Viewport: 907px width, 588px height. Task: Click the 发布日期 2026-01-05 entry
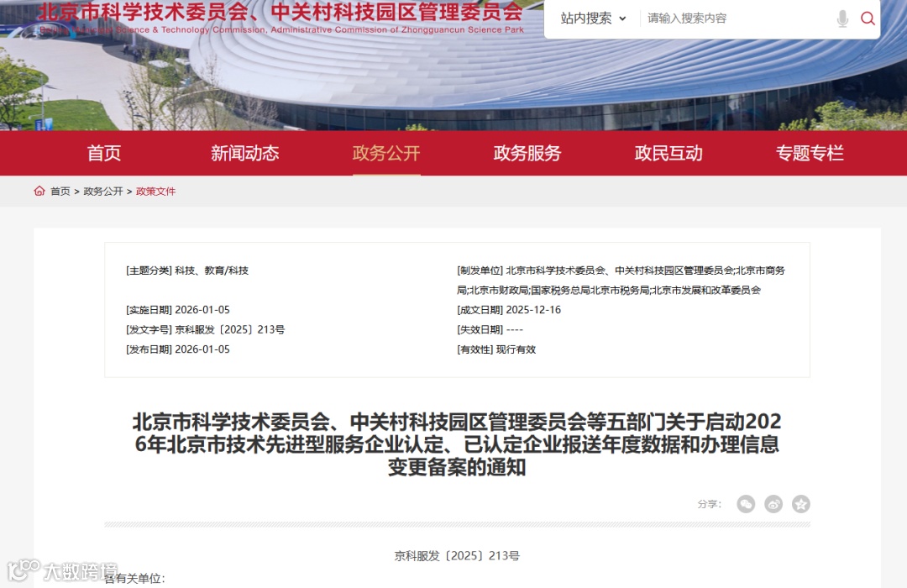coord(177,349)
